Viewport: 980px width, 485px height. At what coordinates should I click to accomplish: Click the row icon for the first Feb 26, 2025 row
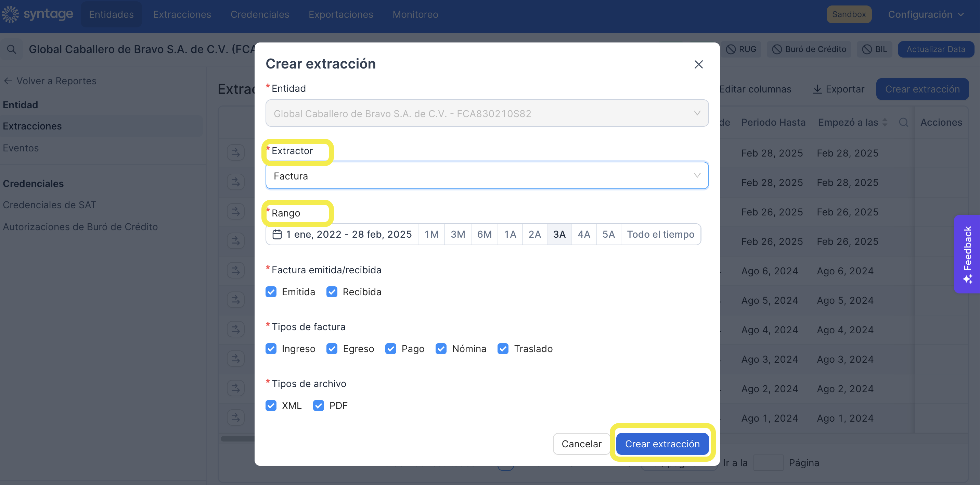tap(235, 212)
